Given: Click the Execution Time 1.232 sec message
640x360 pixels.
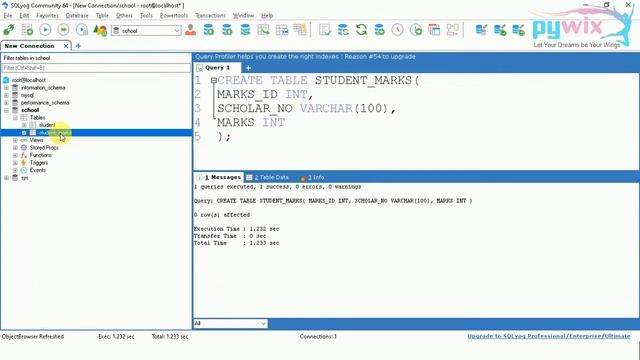Looking at the screenshot, I should (236, 229).
